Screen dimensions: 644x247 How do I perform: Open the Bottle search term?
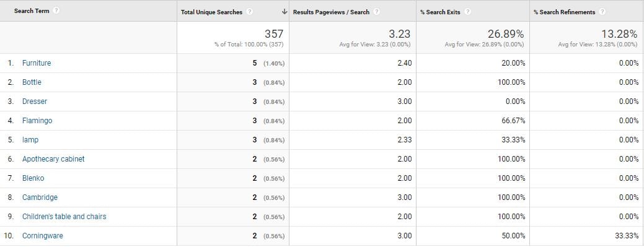[x=32, y=82]
